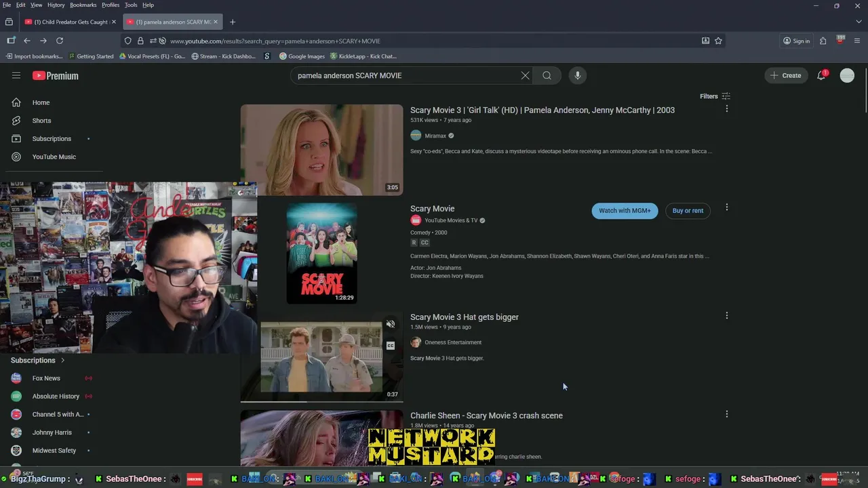This screenshot has height=488, width=868.
Task: Open the Firefox application hamburger menu
Action: point(858,41)
